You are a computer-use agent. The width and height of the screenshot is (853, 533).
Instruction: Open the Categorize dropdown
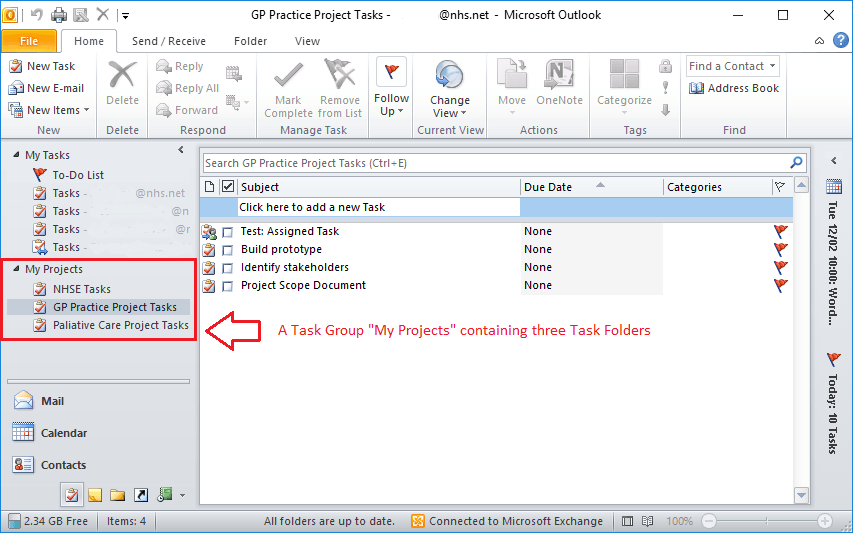(x=624, y=87)
